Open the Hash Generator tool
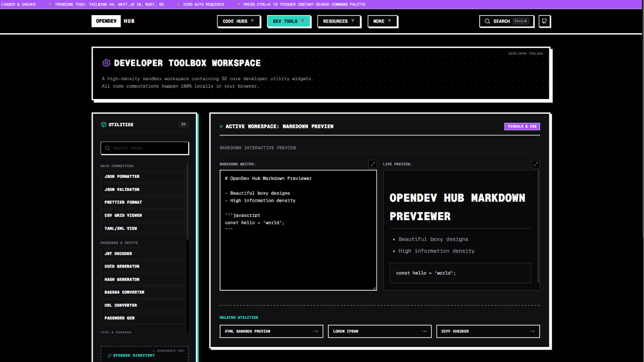Screen dimensions: 644x362 click(x=143, y=279)
